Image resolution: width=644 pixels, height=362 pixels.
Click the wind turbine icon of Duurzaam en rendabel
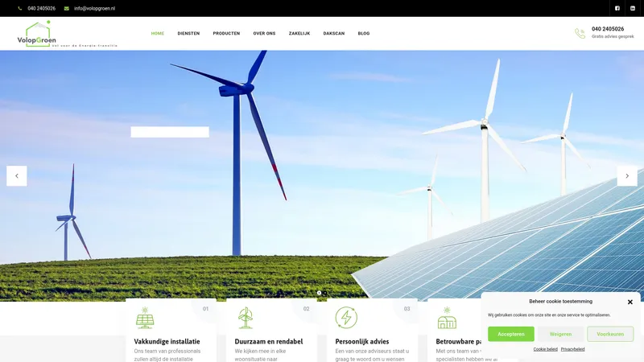246,318
